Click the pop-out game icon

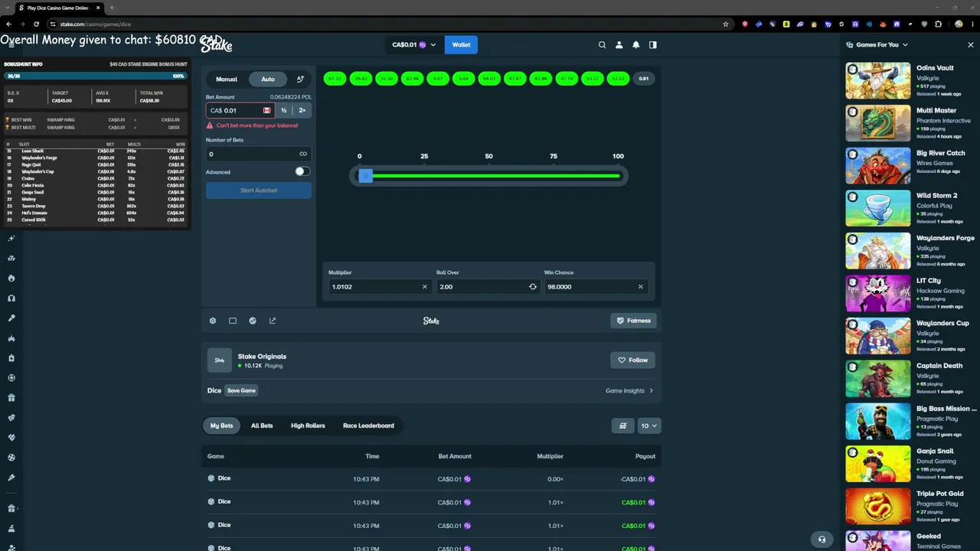[x=273, y=321]
